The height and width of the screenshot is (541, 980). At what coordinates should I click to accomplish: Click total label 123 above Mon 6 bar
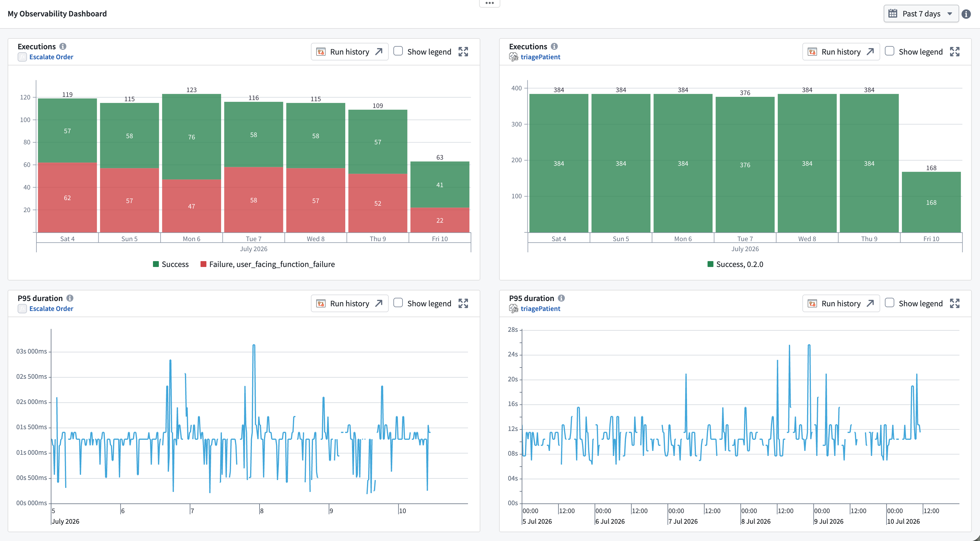pos(191,90)
